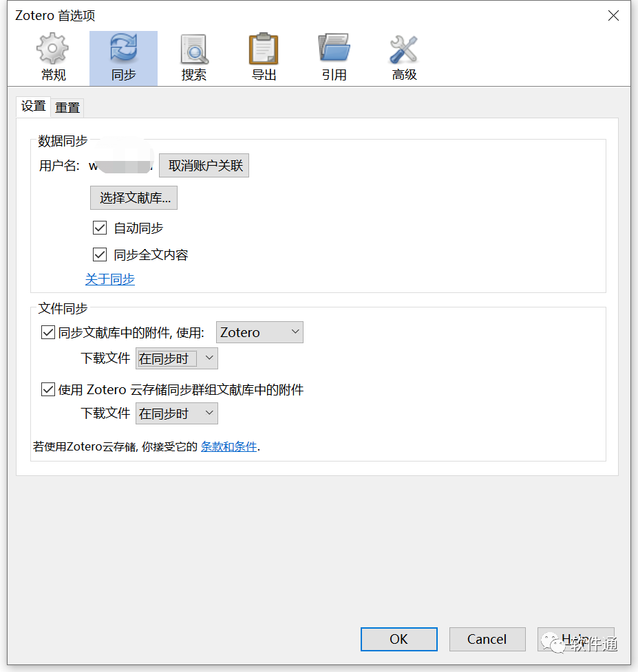
Task: Open the 引用 (Cite) preferences pane
Action: [334, 58]
